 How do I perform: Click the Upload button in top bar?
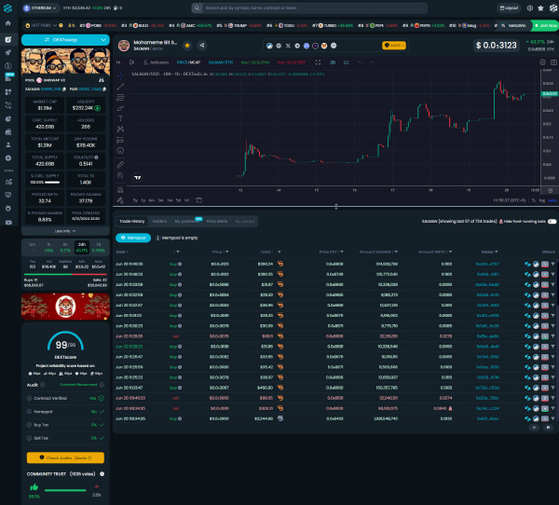(x=509, y=8)
